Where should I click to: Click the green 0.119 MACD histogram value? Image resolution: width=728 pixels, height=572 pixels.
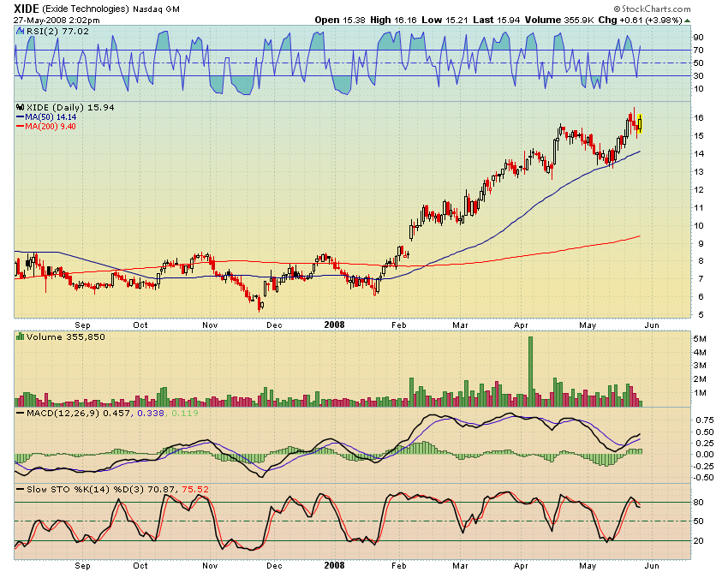point(185,413)
